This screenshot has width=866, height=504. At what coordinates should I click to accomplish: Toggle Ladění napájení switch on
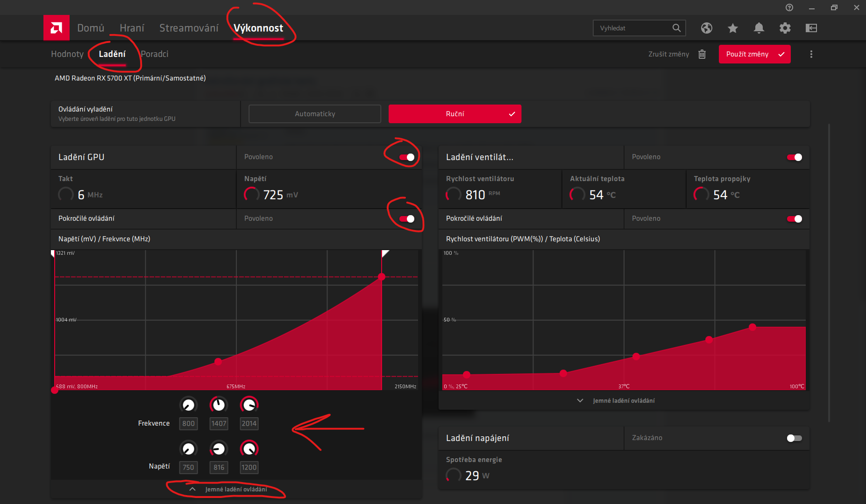coord(794,438)
